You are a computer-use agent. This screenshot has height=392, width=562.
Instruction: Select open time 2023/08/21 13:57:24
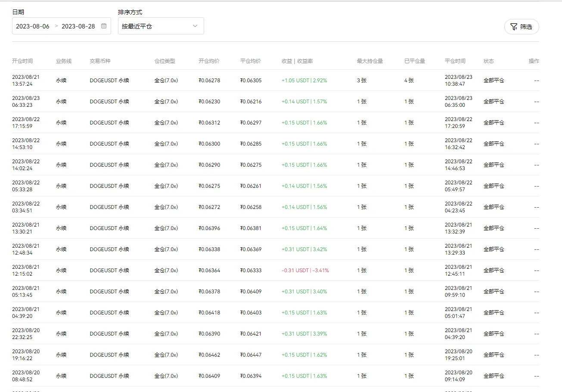pos(26,81)
